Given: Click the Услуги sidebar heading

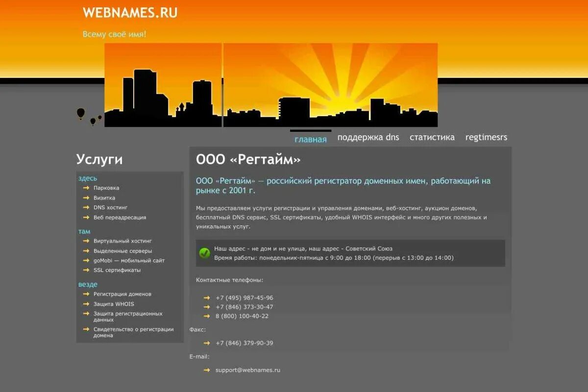Looking at the screenshot, I should 99,160.
